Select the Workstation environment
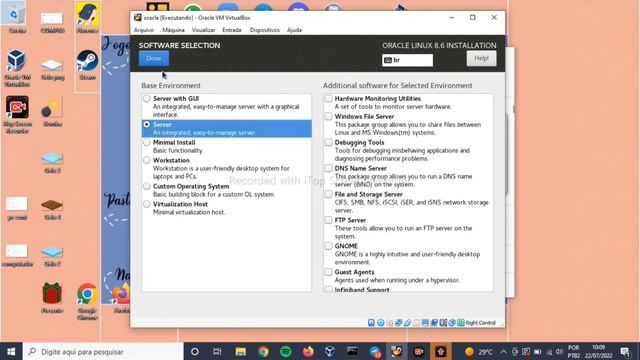Image resolution: width=640 pixels, height=360 pixels. 227,168
